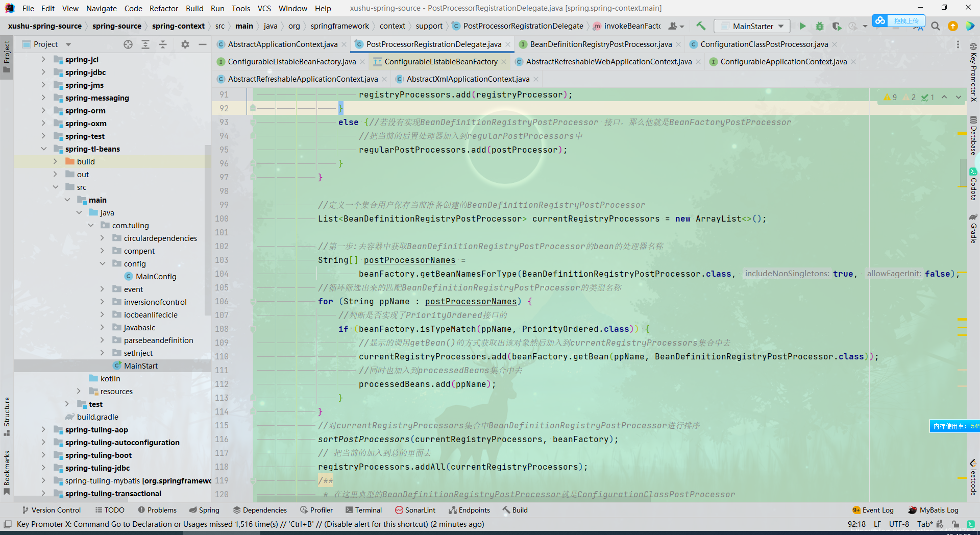Screen dimensions: 980x535
Task: Open Key Promoter X side panel
Action: pos(973,72)
